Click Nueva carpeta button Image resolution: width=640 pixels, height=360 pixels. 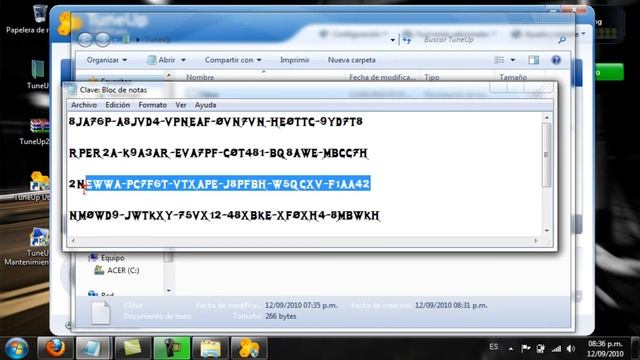pyautogui.click(x=351, y=60)
